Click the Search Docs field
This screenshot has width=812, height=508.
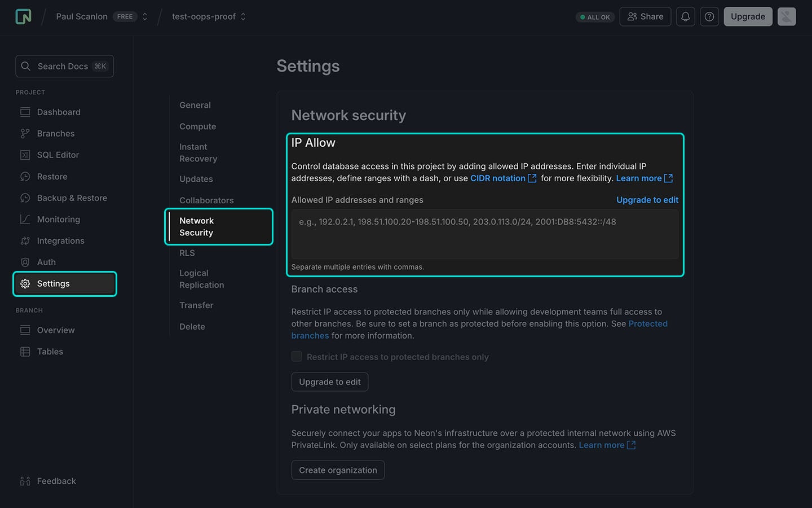[x=64, y=66]
